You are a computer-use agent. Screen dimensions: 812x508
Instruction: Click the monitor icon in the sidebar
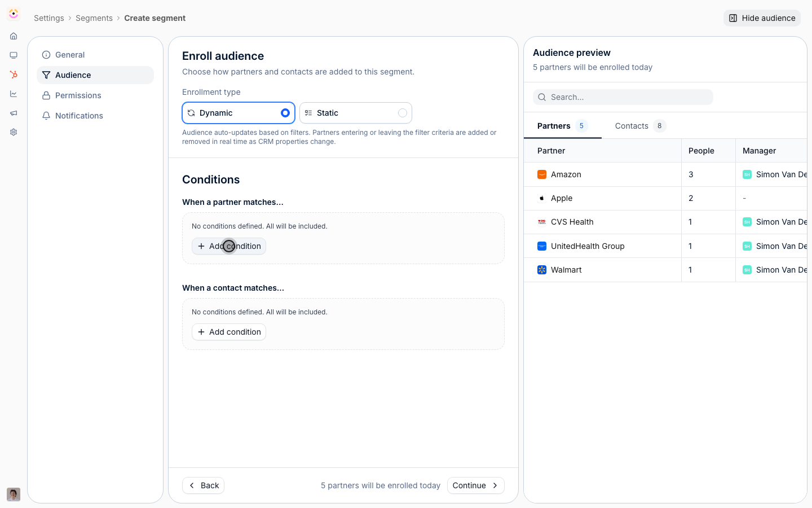coord(14,55)
